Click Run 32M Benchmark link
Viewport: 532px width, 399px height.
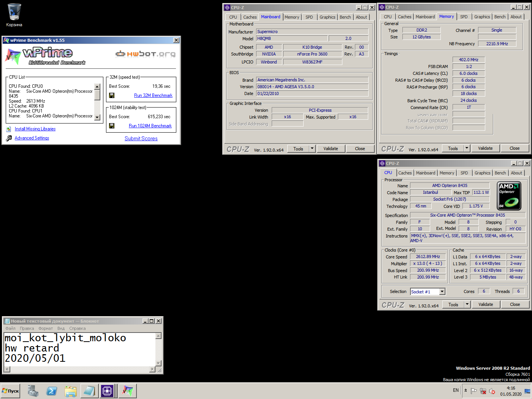click(x=153, y=95)
